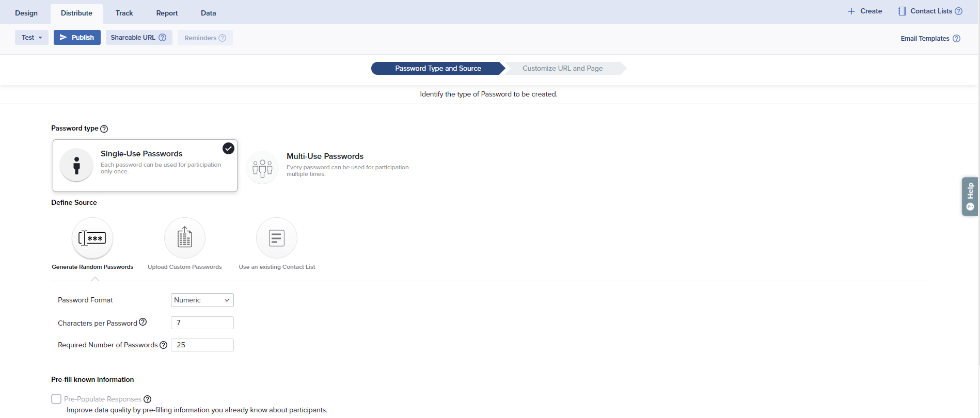Click help icon beside Required Number of Passwords
Screen dimensions: 980x418
point(163,345)
